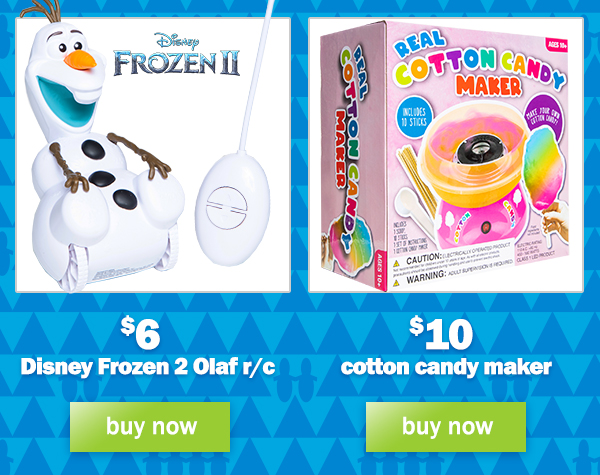Click buy now under cotton candy maker

(446, 427)
